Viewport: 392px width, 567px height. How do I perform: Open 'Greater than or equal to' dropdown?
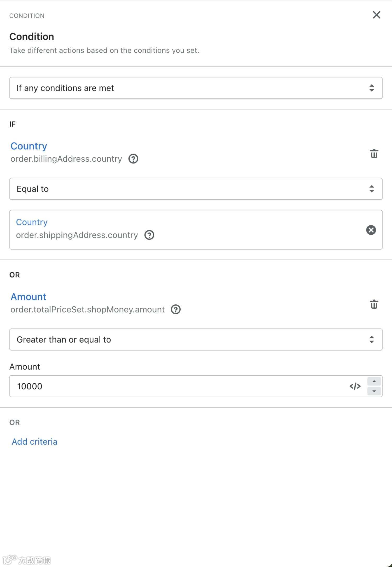point(196,339)
